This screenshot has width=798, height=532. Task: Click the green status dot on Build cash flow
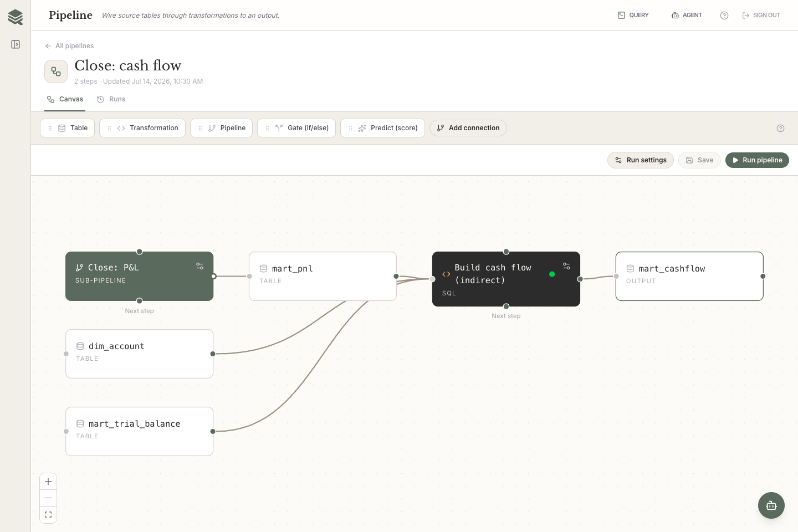[552, 274]
